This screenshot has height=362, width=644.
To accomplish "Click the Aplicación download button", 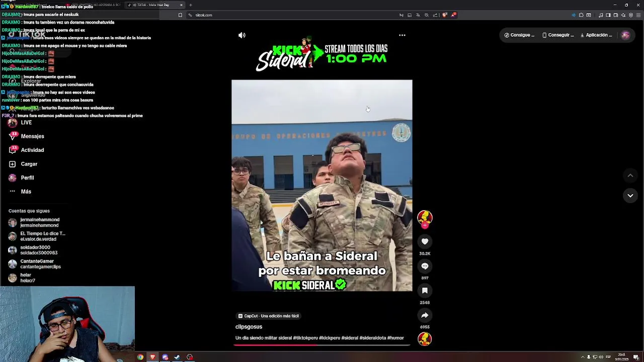I will click(x=596, y=35).
